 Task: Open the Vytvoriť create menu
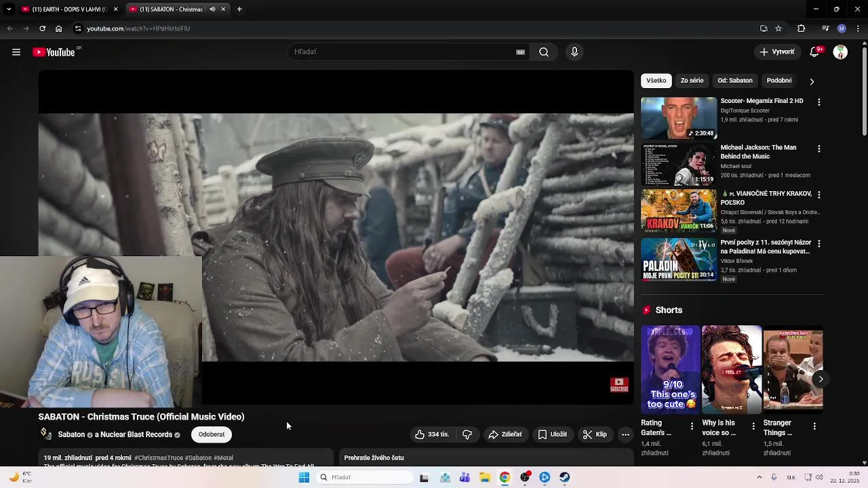(x=777, y=52)
